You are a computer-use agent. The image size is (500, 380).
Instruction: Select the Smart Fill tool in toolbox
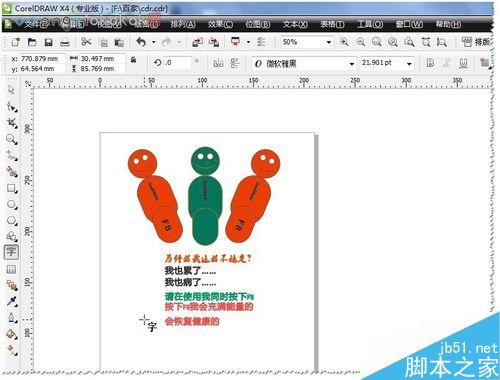click(12, 172)
